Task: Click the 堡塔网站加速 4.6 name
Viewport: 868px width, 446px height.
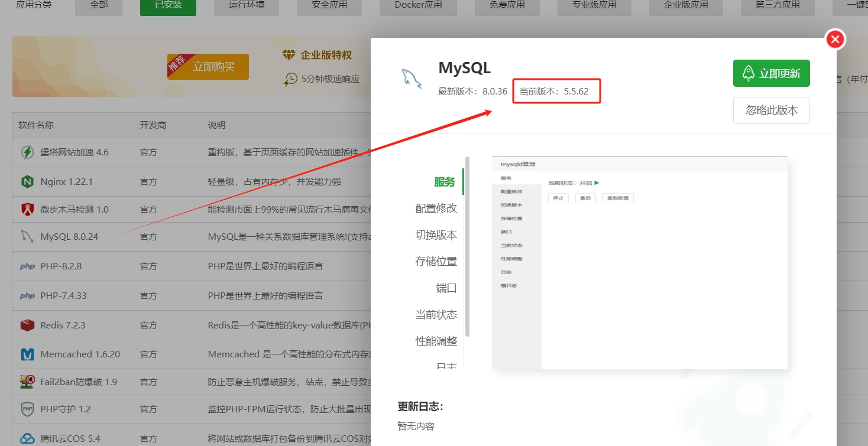Action: point(75,152)
